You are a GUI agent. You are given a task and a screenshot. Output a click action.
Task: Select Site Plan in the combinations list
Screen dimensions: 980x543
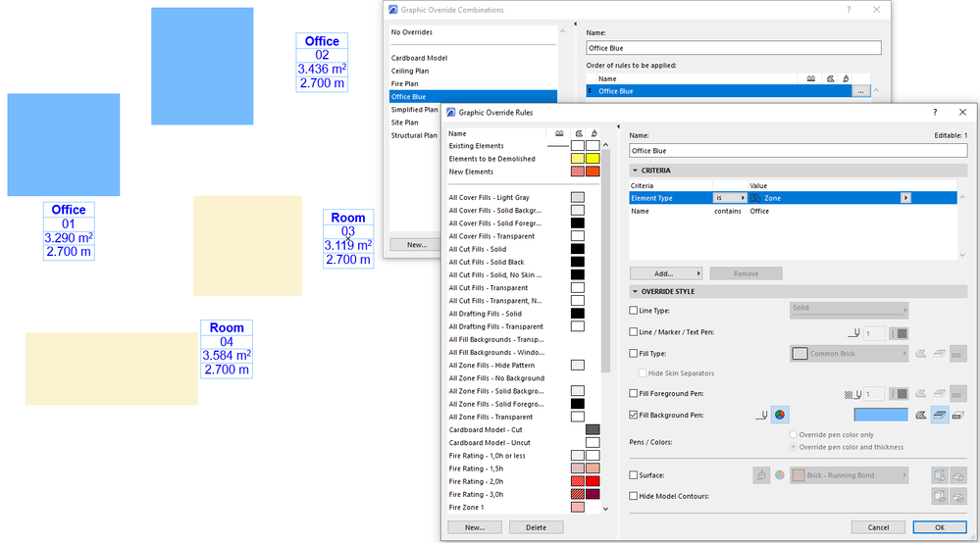(x=405, y=123)
